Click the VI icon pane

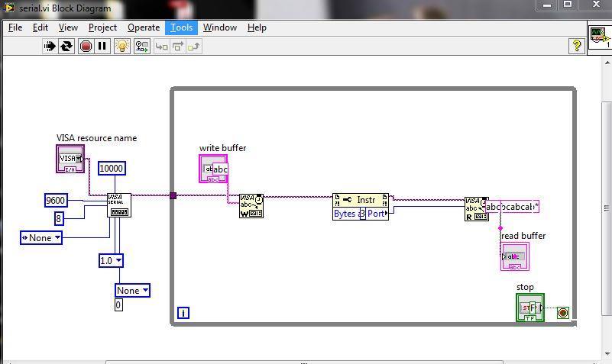click(x=600, y=37)
